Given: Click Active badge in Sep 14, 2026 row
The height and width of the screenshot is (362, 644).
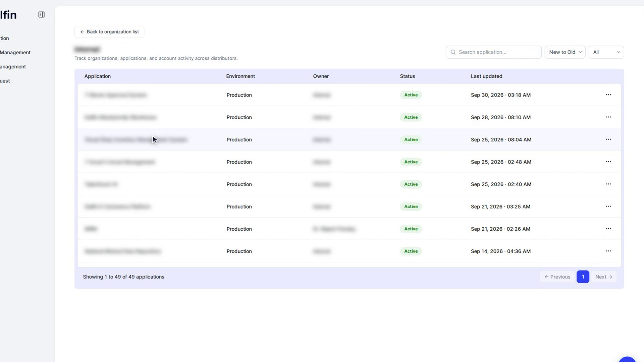Looking at the screenshot, I should click(411, 251).
